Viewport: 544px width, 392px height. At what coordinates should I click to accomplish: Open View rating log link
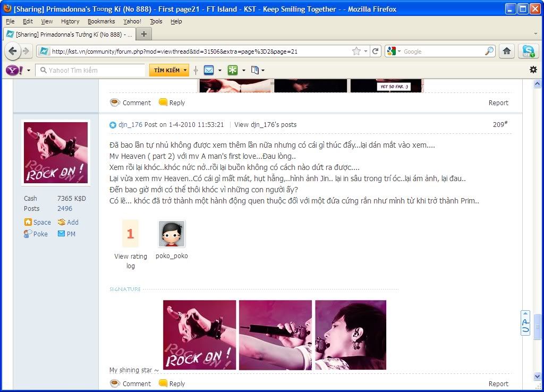131,261
